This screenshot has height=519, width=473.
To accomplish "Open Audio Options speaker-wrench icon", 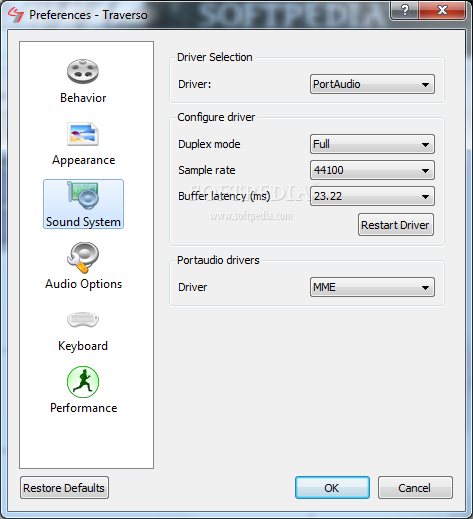I will 83,257.
